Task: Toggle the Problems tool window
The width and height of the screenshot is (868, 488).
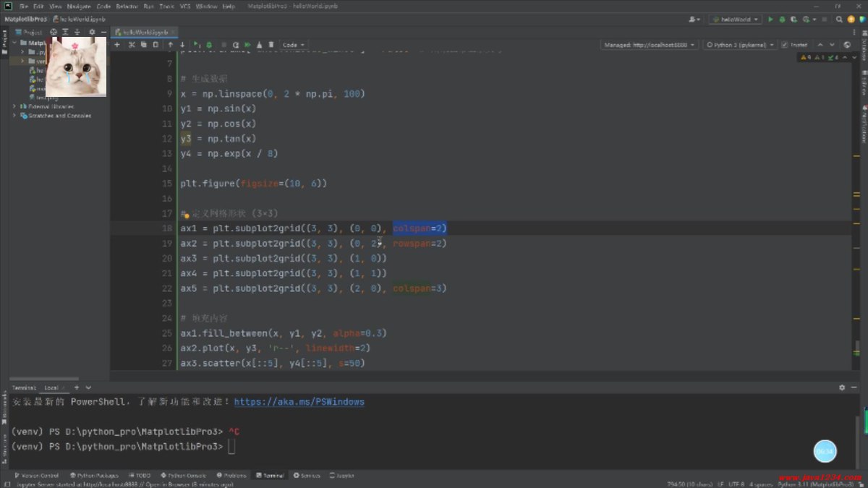Action: tap(232, 475)
